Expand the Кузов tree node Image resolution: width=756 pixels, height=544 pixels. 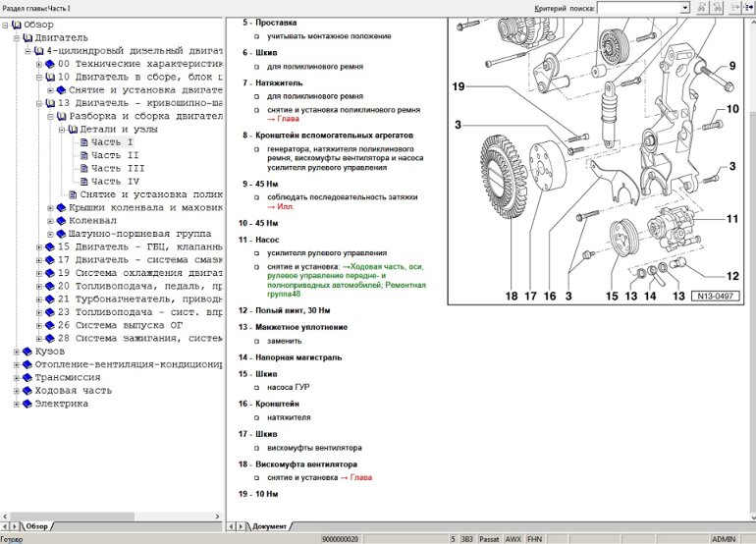point(17,352)
